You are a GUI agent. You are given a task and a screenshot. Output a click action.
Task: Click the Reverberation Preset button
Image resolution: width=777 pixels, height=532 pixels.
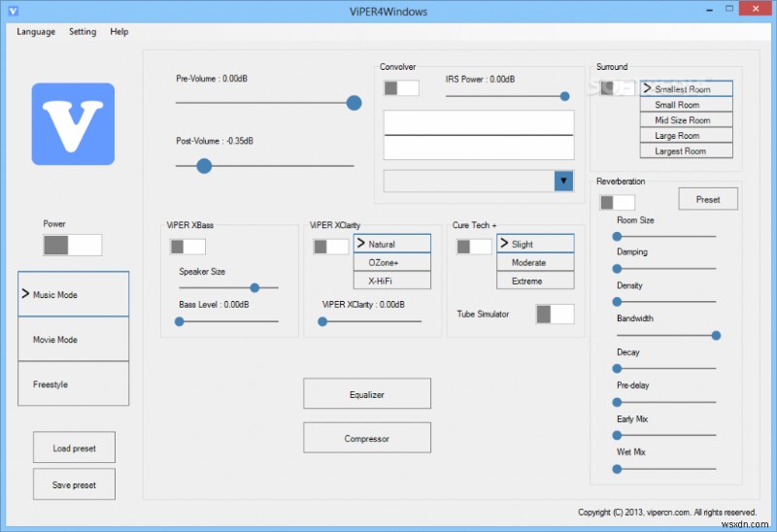pos(708,199)
